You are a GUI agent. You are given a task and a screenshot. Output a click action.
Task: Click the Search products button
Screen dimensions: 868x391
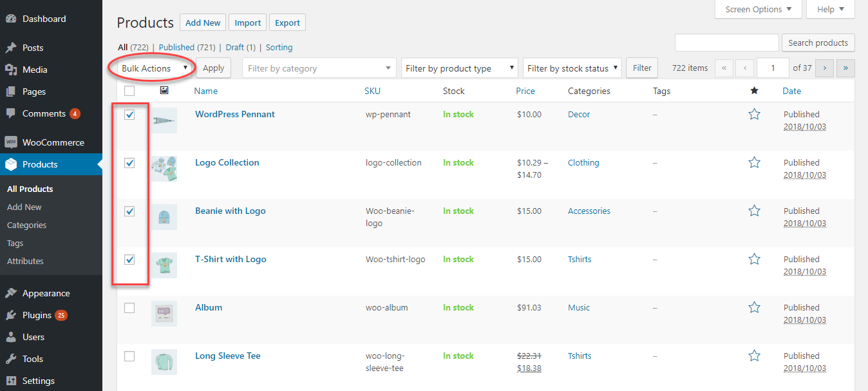(818, 43)
